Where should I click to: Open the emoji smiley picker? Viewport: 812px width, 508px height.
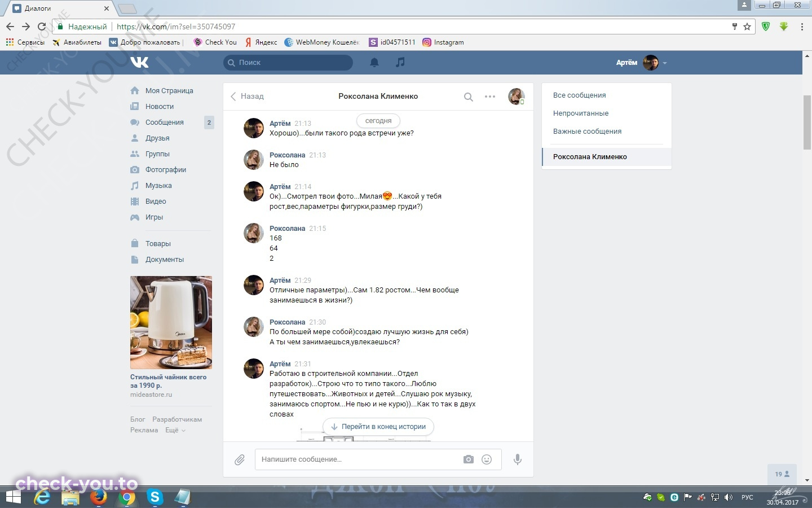point(487,459)
